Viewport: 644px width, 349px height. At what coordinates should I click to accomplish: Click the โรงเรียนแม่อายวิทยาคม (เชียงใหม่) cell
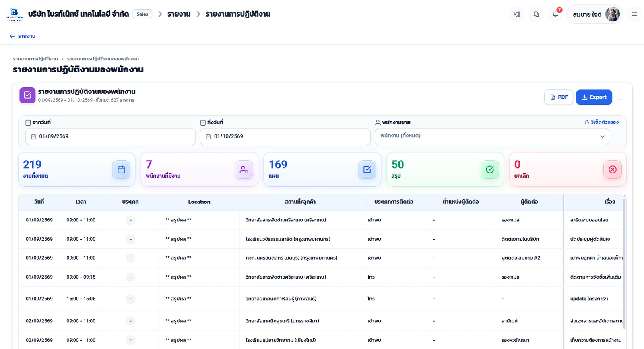click(300, 340)
